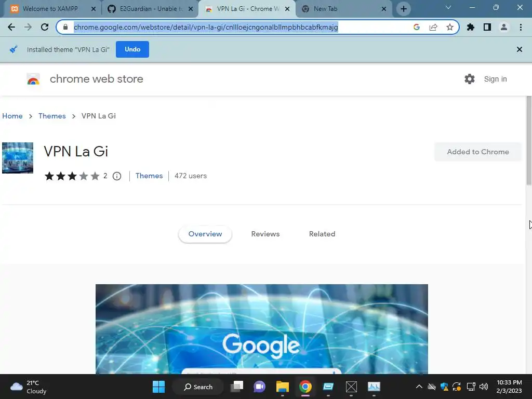
Task: Open the performance monitor taskbar app
Action: point(374,387)
